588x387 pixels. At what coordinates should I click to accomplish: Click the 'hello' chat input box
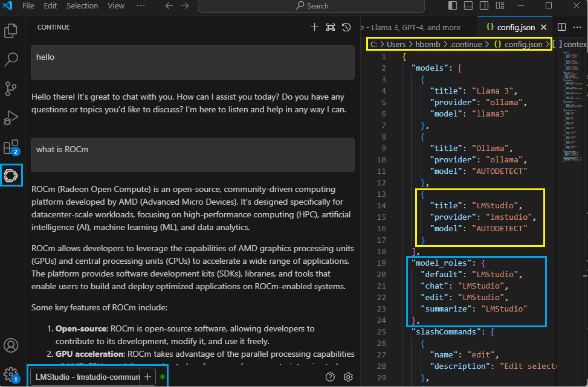(192, 63)
